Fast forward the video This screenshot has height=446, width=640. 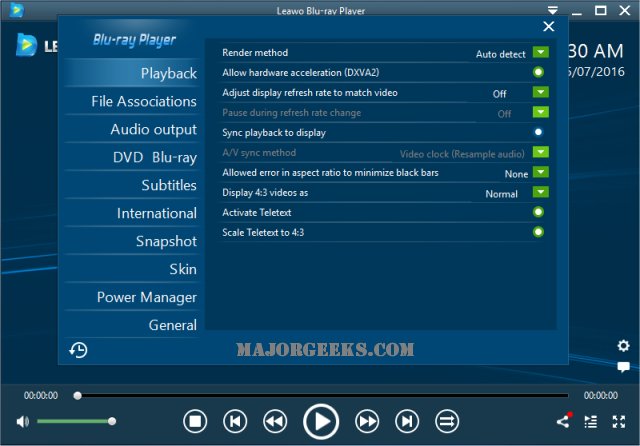(x=367, y=421)
